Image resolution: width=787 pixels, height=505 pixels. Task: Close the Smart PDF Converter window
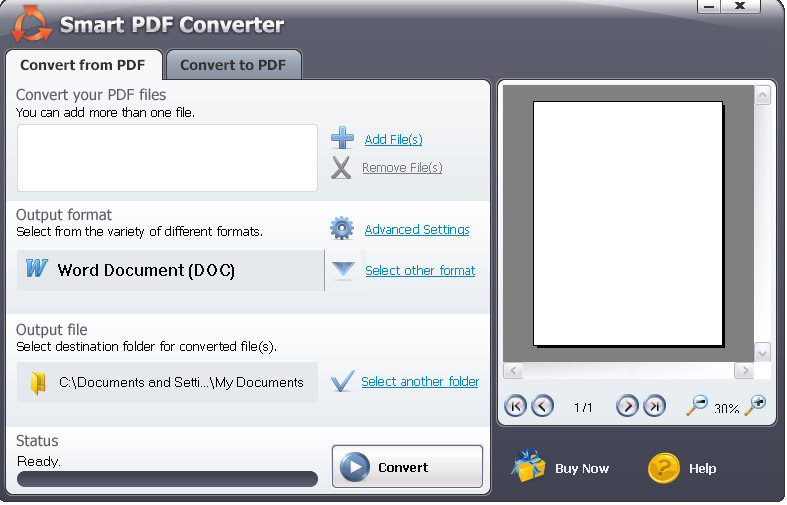[740, 6]
